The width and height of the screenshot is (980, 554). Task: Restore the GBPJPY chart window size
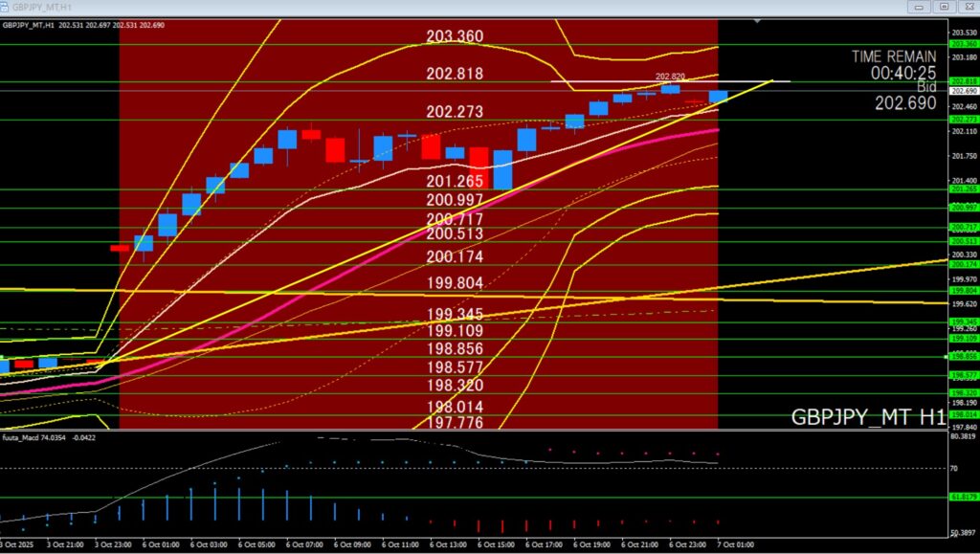point(944,6)
